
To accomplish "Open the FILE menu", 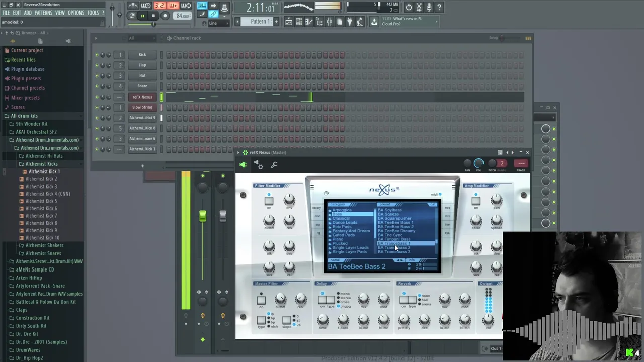I will (6, 13).
